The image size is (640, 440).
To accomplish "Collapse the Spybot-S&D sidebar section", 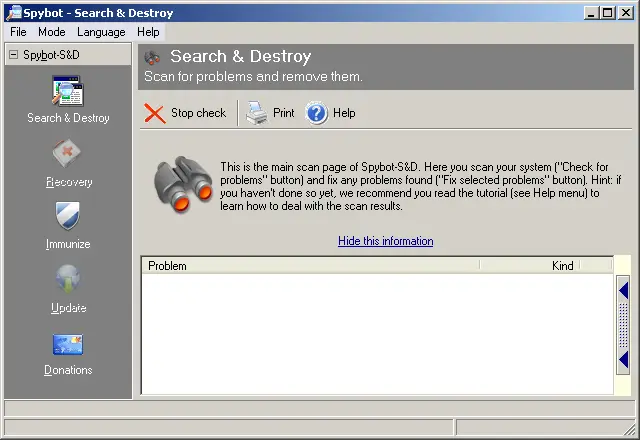I will (x=13, y=54).
